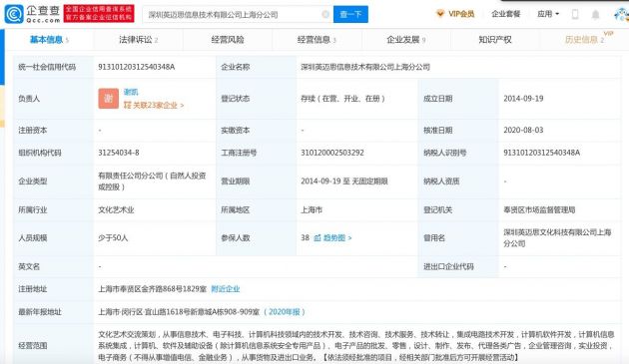Click the red official credit system banner
Viewport: 629px width, 364px height.
pos(99,14)
